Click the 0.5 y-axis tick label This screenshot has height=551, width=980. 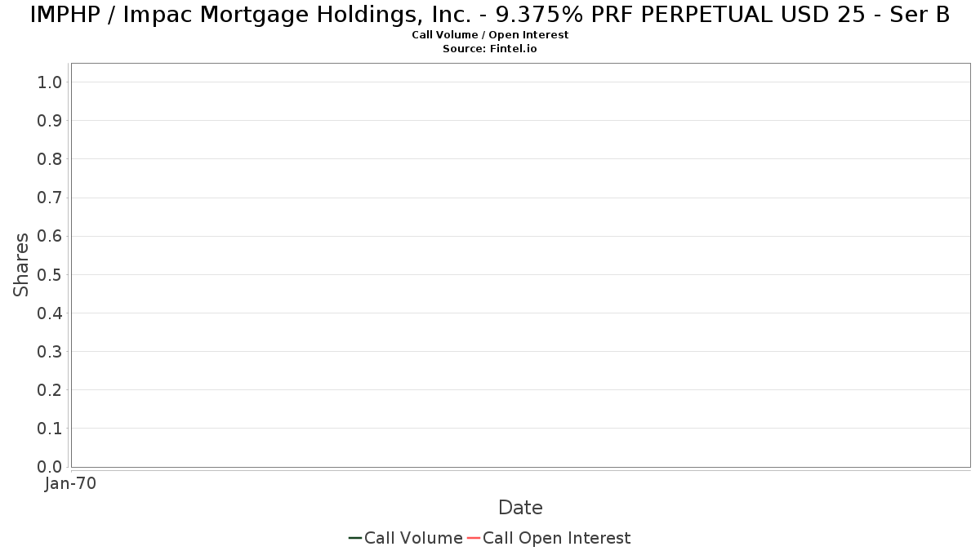[x=50, y=274]
